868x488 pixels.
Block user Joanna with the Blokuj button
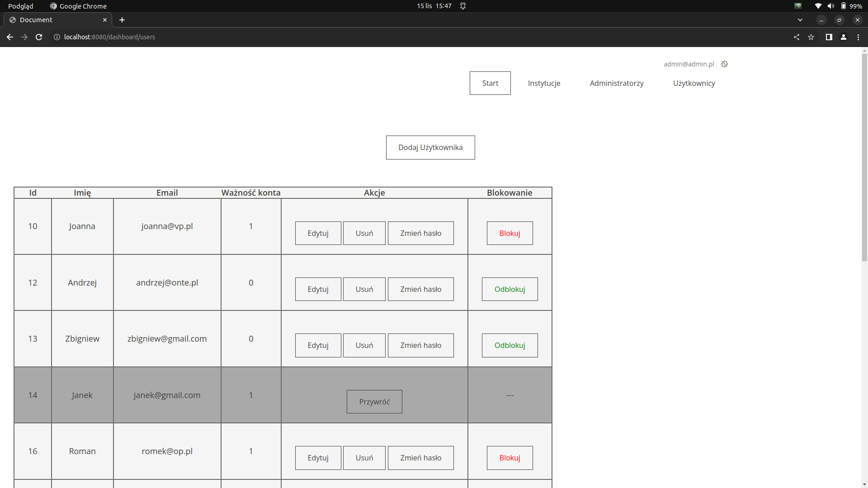tap(509, 233)
